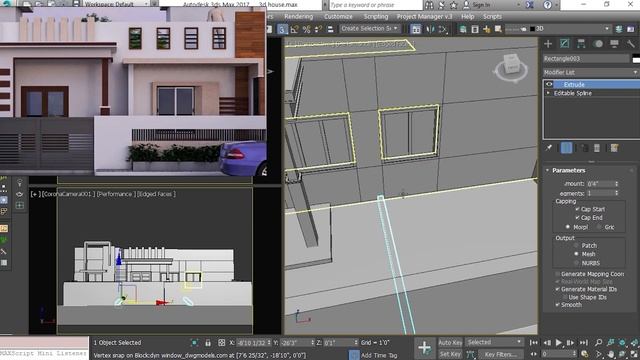The image size is (640, 360).
Task: Increment Amount spinner arrows
Action: (616, 184)
